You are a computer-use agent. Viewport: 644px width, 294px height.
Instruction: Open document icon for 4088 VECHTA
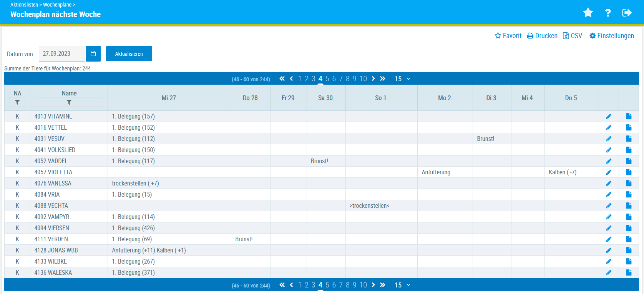click(629, 205)
